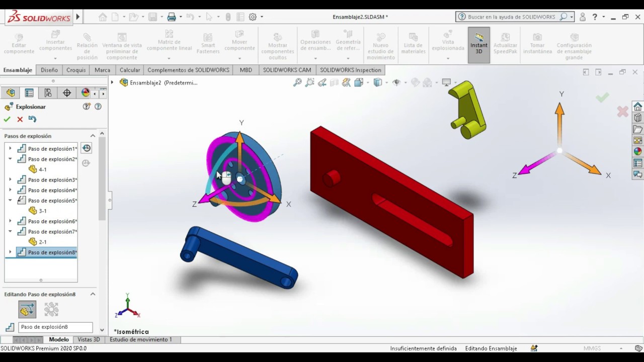
Task: Open the Options gear icon in the top toolbar
Action: 253,17
